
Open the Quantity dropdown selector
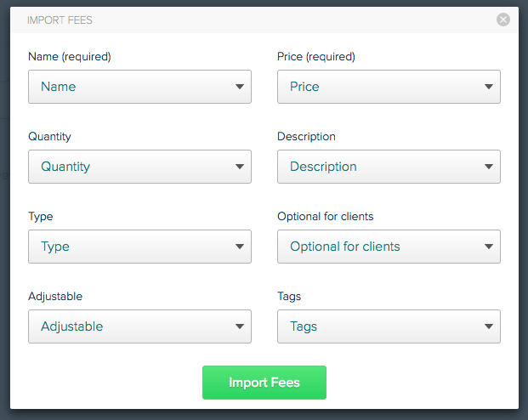[139, 167]
